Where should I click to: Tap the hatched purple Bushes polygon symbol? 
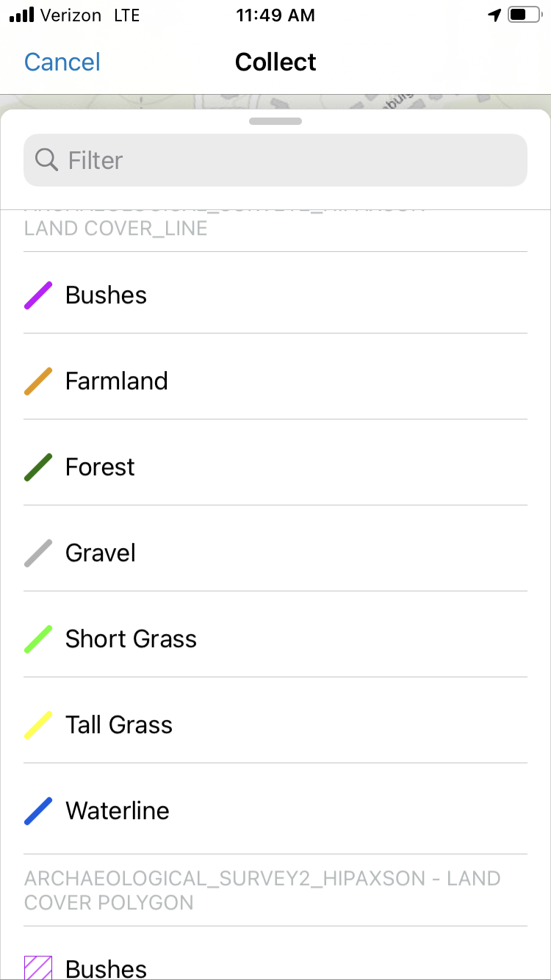tap(38, 968)
